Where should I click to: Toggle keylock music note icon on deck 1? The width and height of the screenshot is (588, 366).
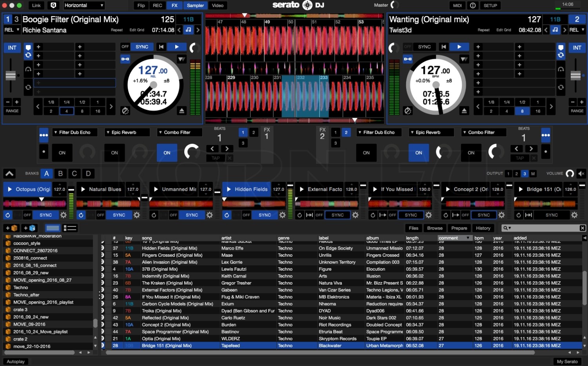(x=188, y=30)
